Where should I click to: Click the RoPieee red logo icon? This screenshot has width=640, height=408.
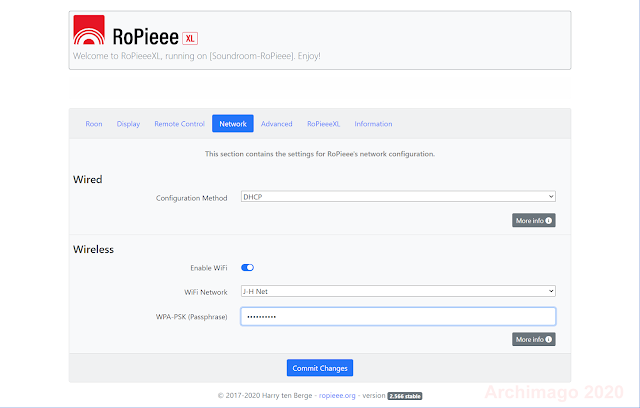click(x=89, y=30)
